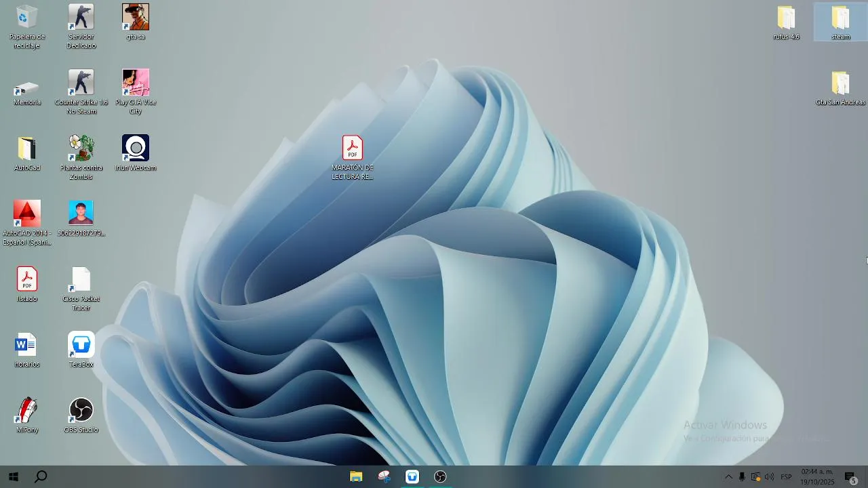
Task: Select the Servidor Dedicado shortcut
Action: tap(81, 26)
